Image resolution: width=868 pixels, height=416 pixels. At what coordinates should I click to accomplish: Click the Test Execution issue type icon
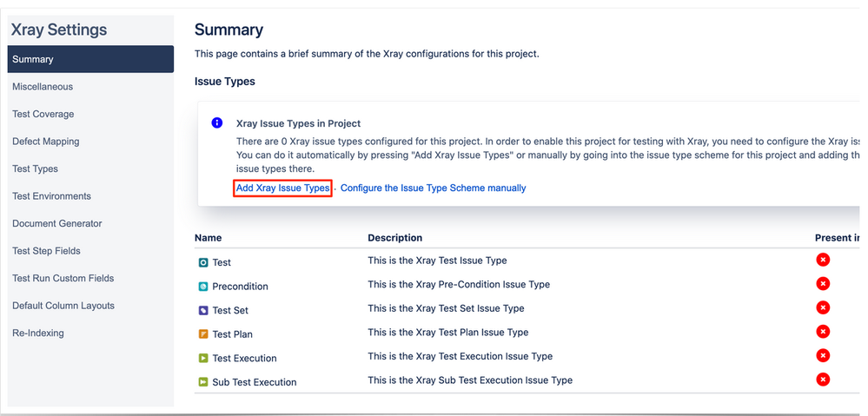coord(203,358)
